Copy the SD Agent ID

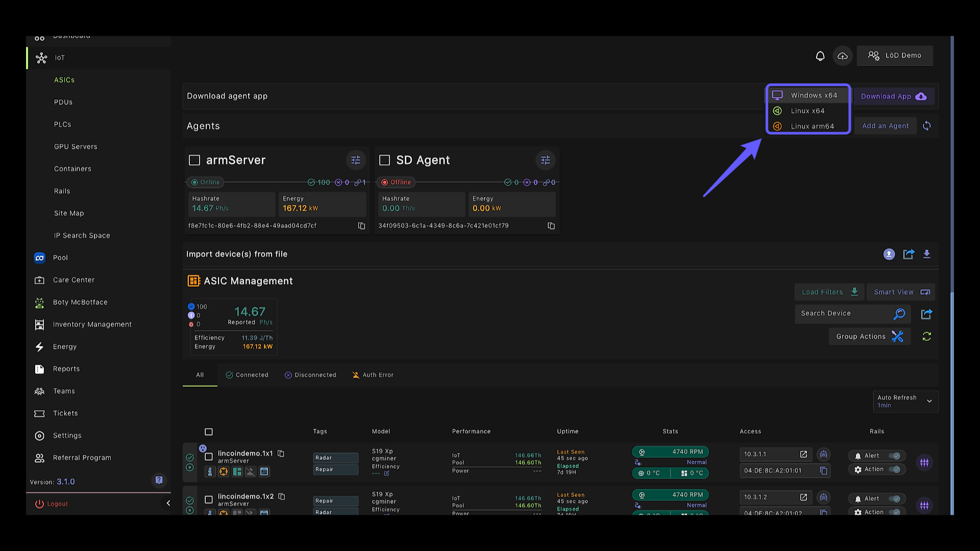pos(551,226)
